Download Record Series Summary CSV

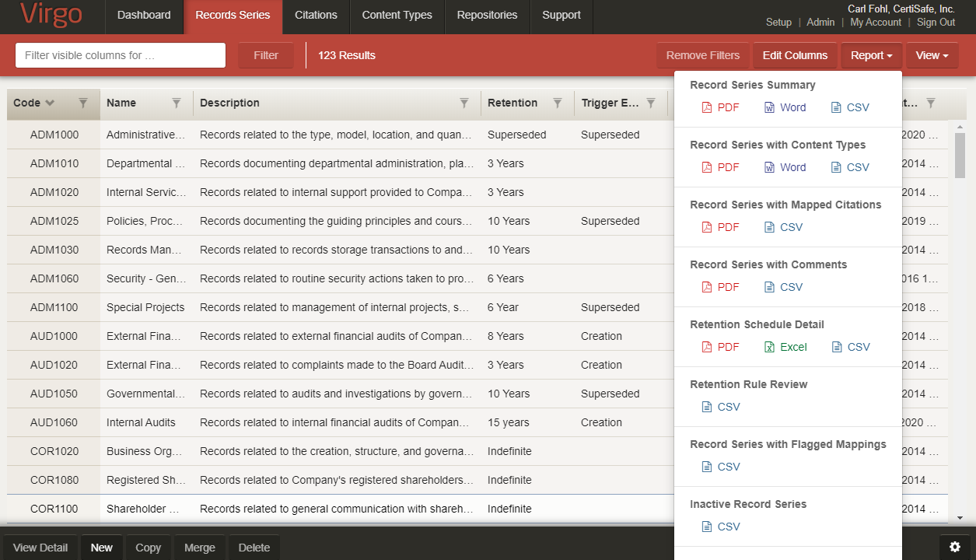[x=850, y=107]
